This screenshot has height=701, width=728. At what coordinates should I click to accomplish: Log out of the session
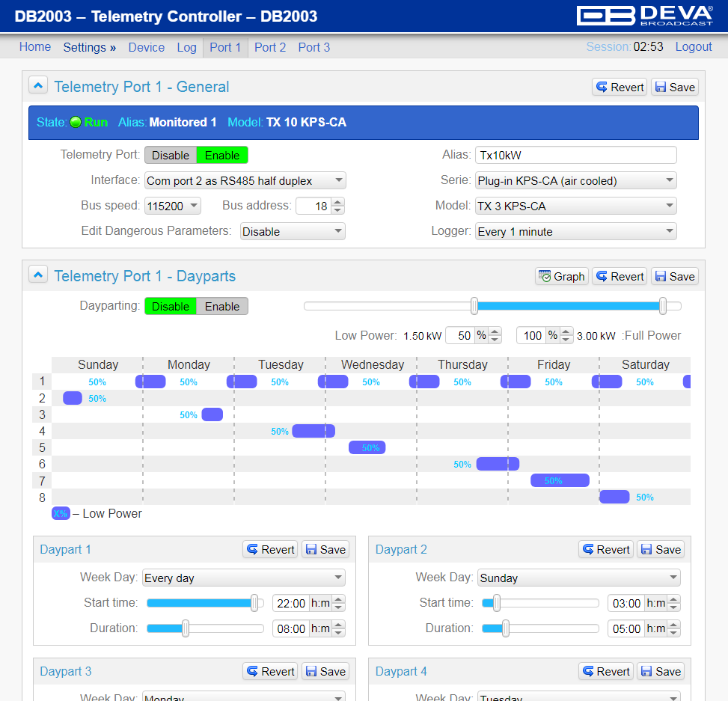click(x=693, y=47)
